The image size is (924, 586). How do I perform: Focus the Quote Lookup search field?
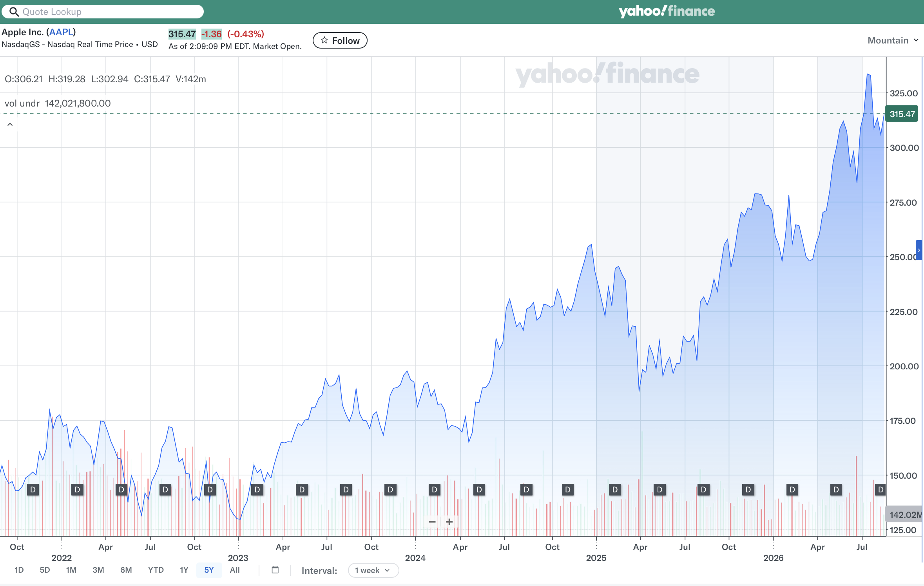coord(103,12)
